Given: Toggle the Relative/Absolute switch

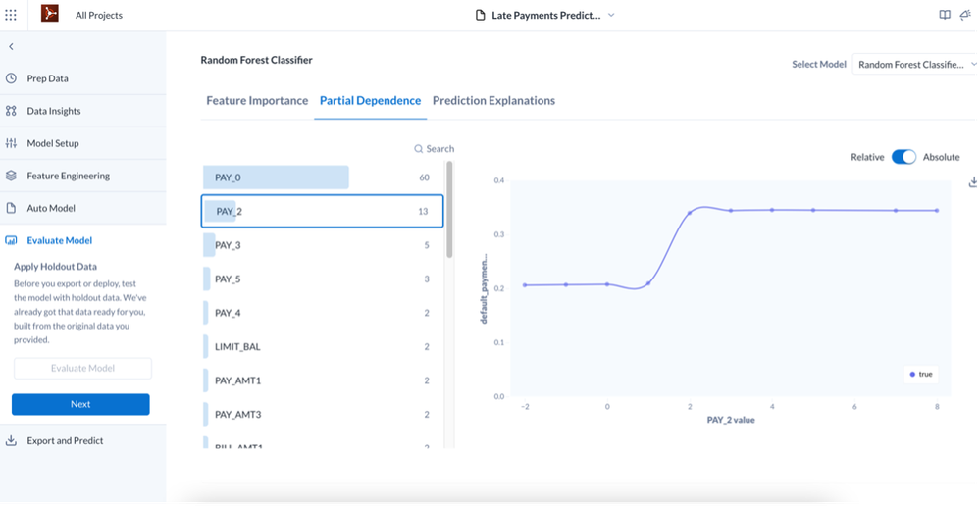Looking at the screenshot, I should tap(903, 157).
